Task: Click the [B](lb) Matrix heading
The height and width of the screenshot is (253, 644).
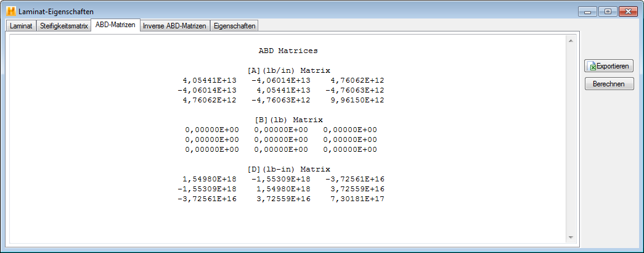Action: 288,120
